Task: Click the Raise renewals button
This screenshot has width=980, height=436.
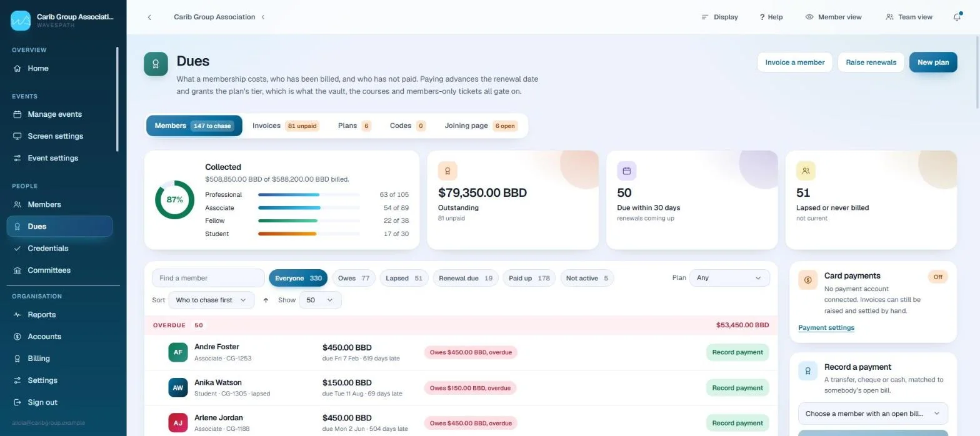Action: click(x=871, y=62)
